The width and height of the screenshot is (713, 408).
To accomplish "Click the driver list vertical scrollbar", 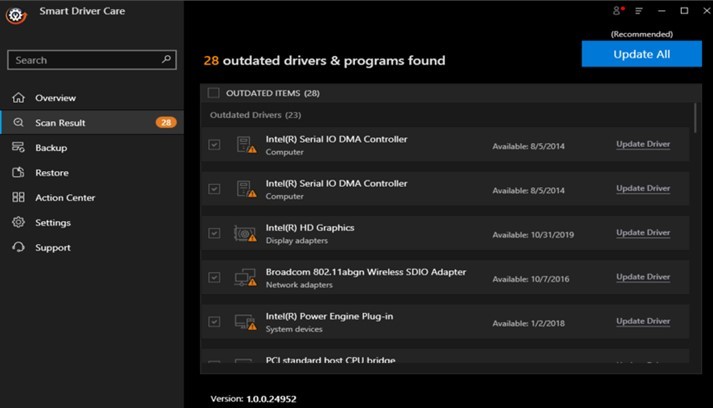I will pyautogui.click(x=695, y=118).
